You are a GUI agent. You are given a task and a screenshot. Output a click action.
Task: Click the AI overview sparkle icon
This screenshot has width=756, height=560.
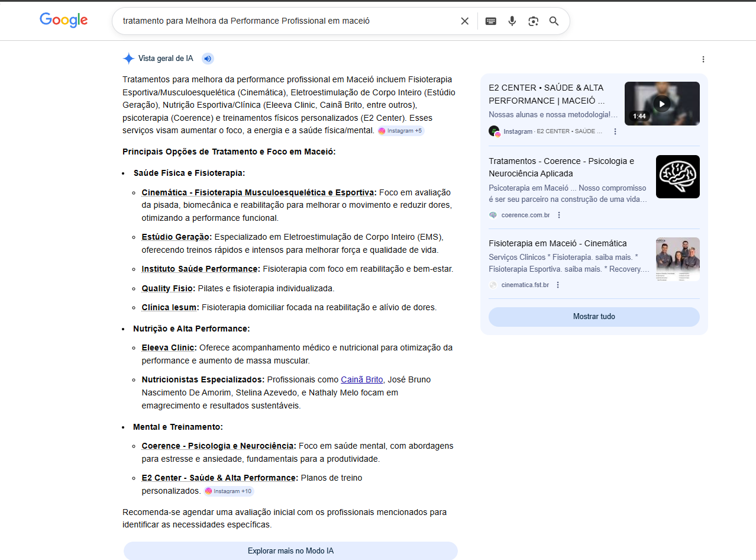[x=128, y=59]
